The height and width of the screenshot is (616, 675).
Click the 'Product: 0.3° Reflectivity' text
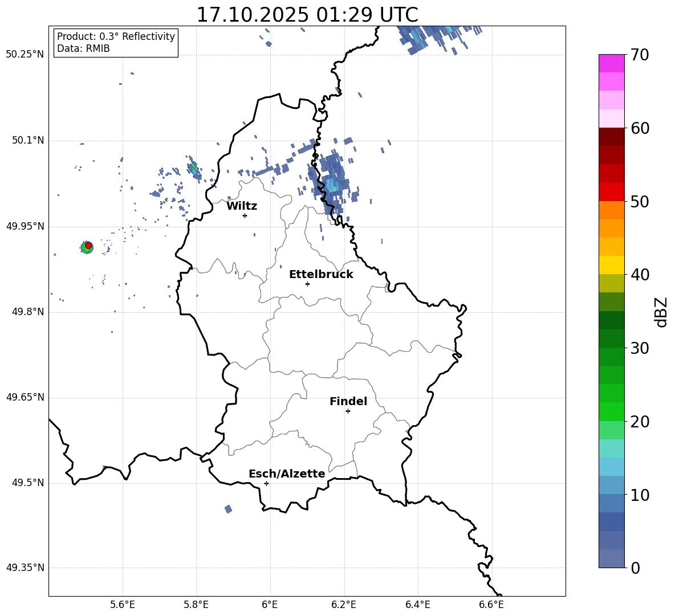coord(116,36)
